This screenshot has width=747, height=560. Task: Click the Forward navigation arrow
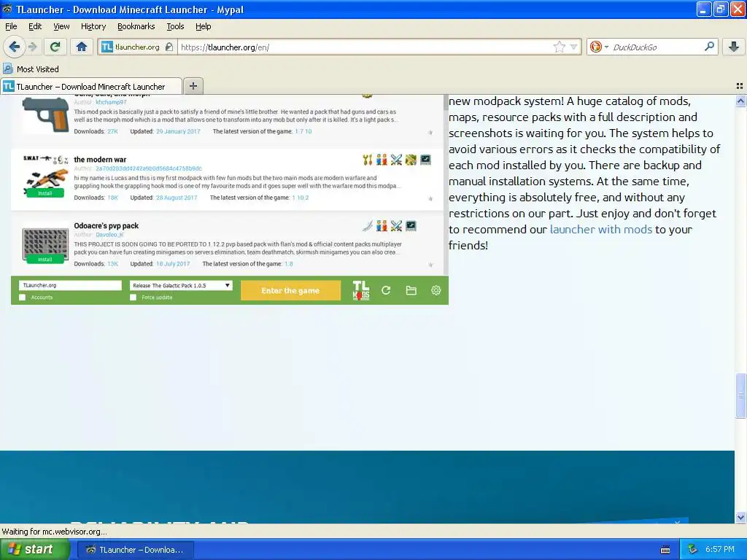pyautogui.click(x=32, y=47)
